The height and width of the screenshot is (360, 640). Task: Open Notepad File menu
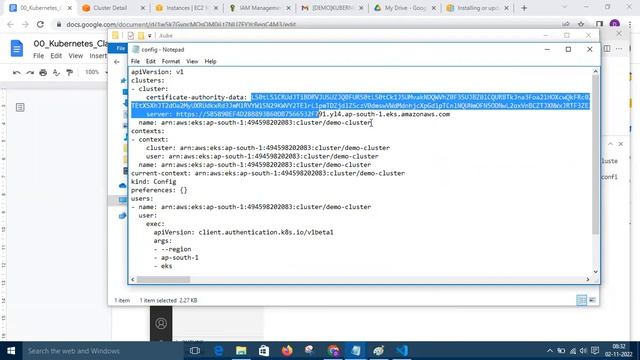click(135, 61)
